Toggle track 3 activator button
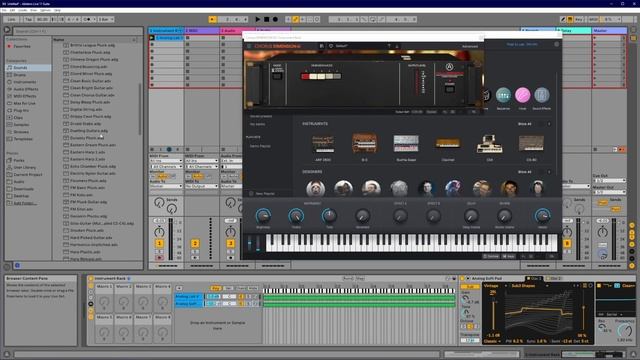 231,244
